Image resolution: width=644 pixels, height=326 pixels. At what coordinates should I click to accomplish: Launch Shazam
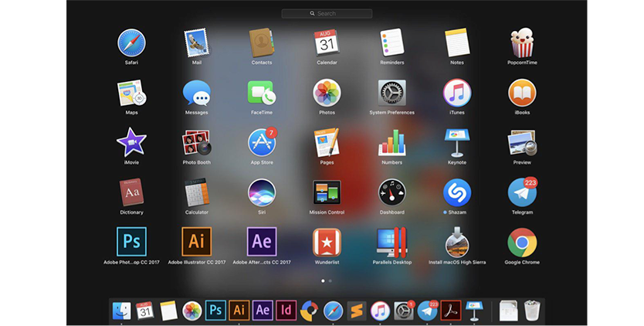(457, 192)
